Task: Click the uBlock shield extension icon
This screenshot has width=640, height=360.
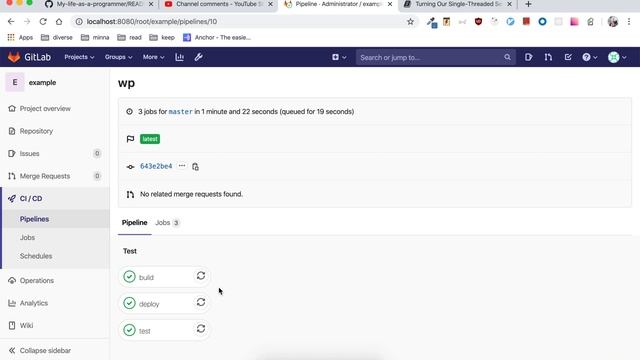Action: click(x=478, y=22)
